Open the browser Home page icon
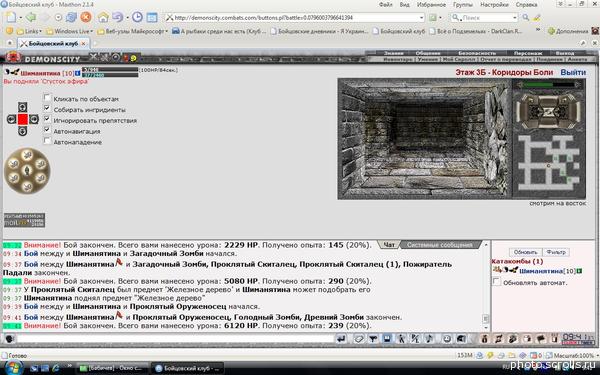The image size is (600, 375). tap(103, 17)
